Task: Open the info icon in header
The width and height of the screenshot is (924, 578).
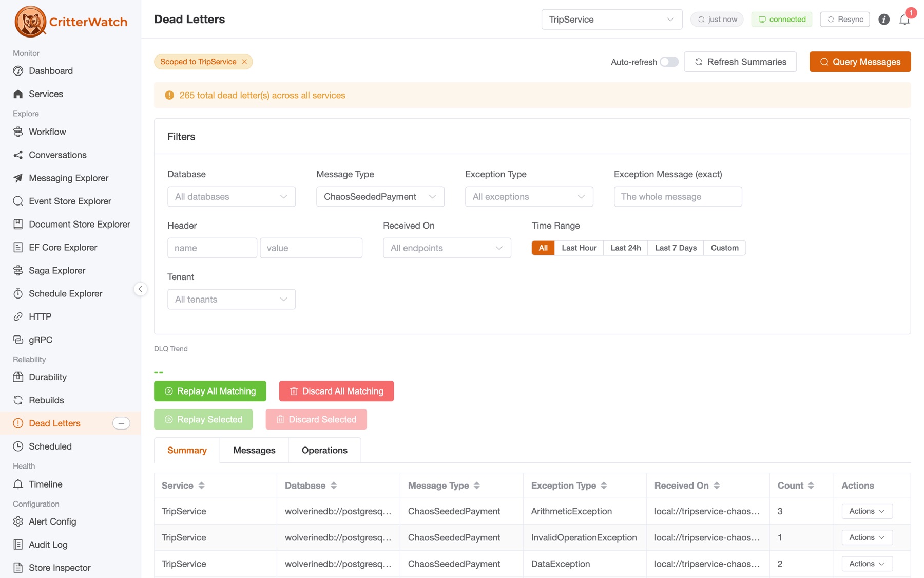Action: click(883, 20)
